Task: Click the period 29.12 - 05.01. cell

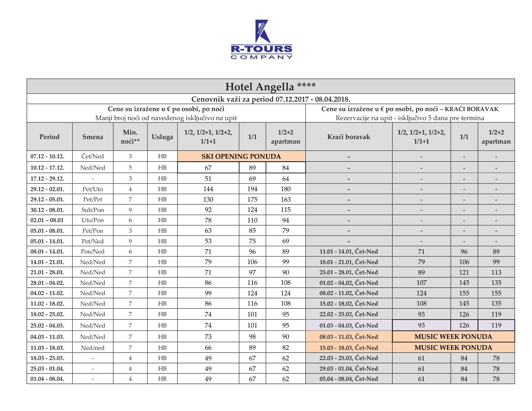Action: pos(49,199)
